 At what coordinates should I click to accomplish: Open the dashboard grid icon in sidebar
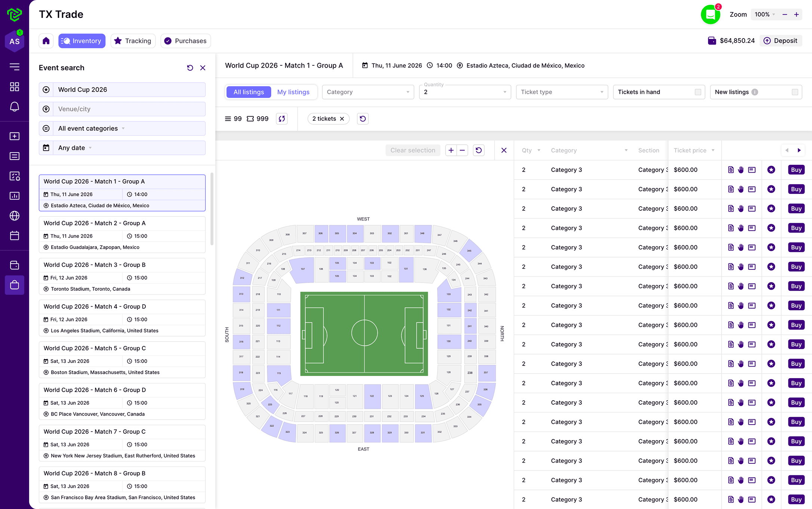pos(15,87)
